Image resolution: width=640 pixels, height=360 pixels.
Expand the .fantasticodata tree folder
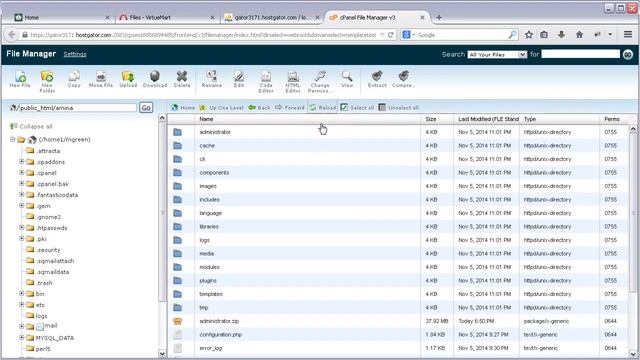coord(22,195)
